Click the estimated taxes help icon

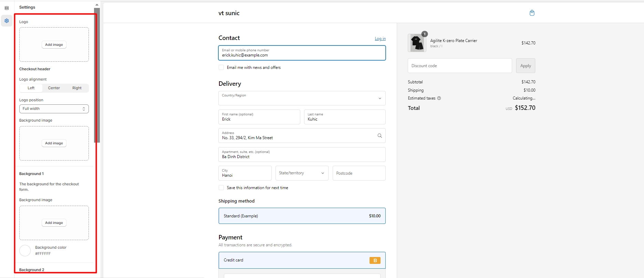[439, 98]
